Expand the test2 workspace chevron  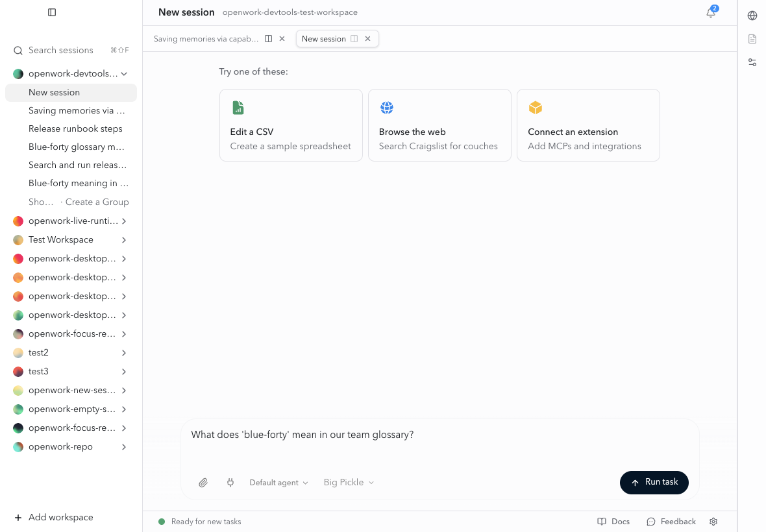(x=124, y=352)
